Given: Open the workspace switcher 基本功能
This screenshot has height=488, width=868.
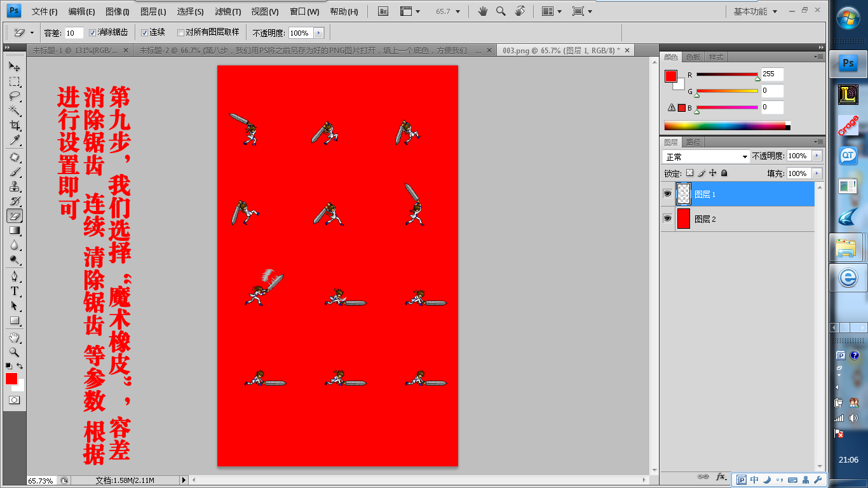Looking at the screenshot, I should point(756,11).
